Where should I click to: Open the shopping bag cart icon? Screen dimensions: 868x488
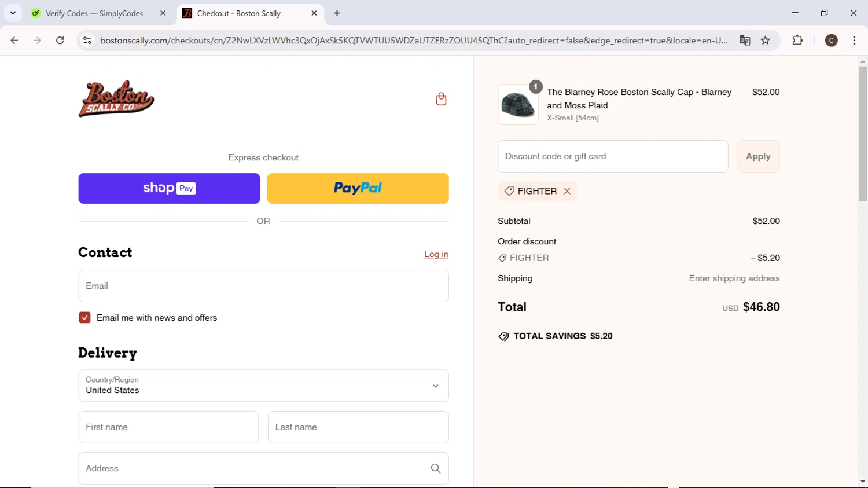[441, 99]
